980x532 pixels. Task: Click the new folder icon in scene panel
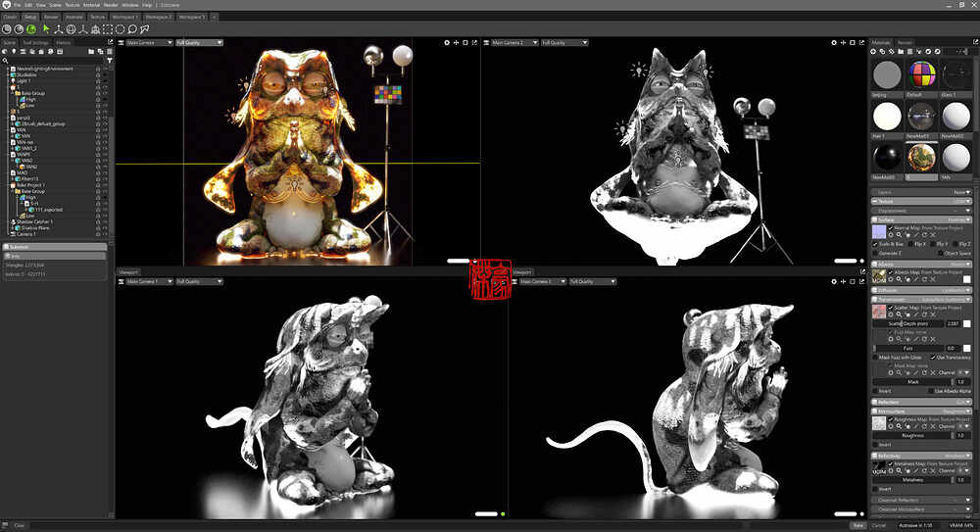click(91, 51)
